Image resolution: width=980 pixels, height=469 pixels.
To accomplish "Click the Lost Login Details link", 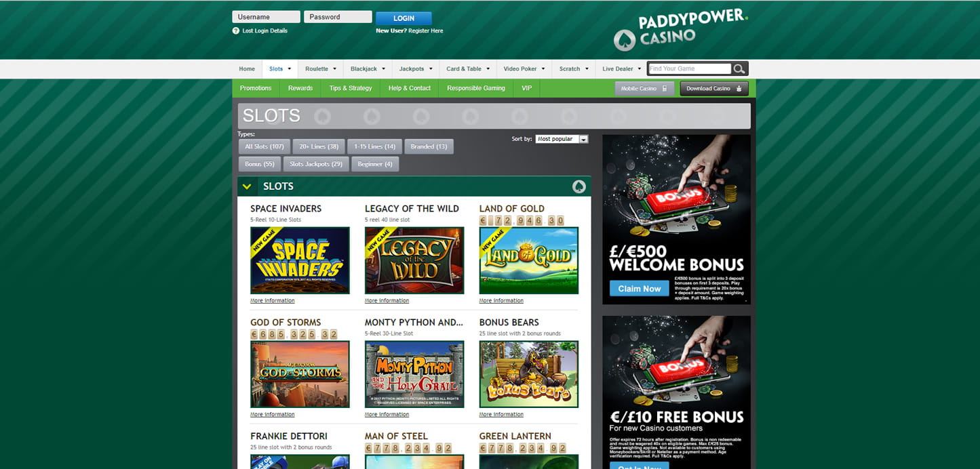I will (x=264, y=31).
